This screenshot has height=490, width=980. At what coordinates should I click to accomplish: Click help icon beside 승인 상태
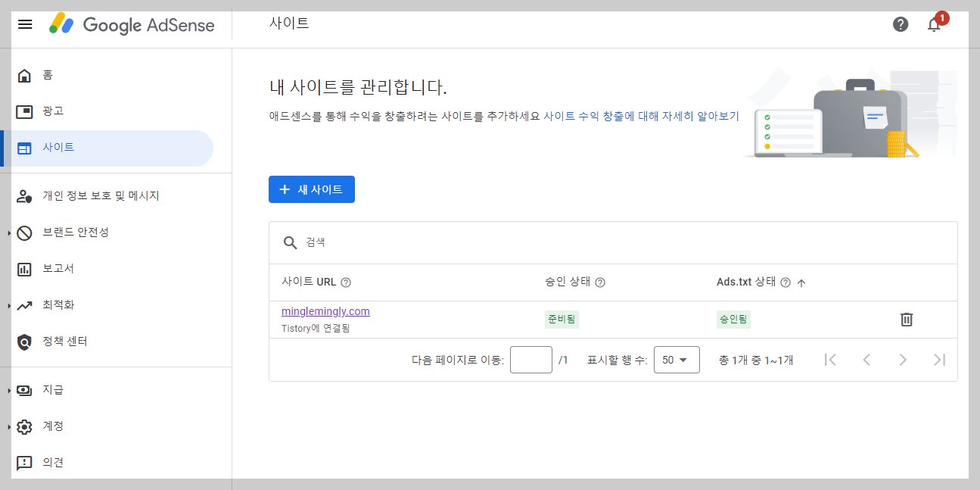coord(600,282)
